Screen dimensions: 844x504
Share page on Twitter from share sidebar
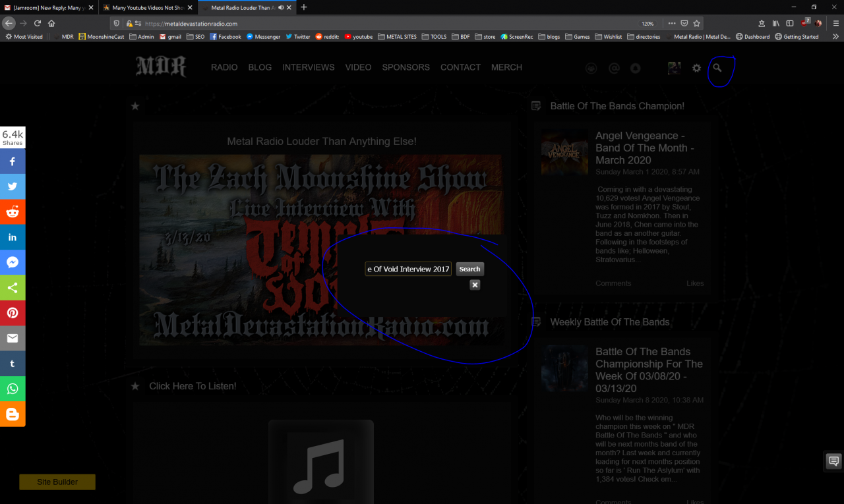(x=13, y=186)
